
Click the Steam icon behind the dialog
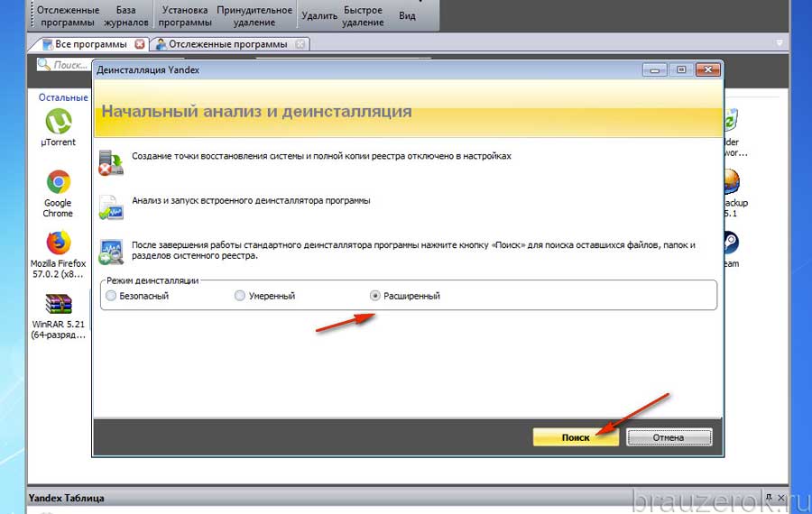click(x=731, y=243)
